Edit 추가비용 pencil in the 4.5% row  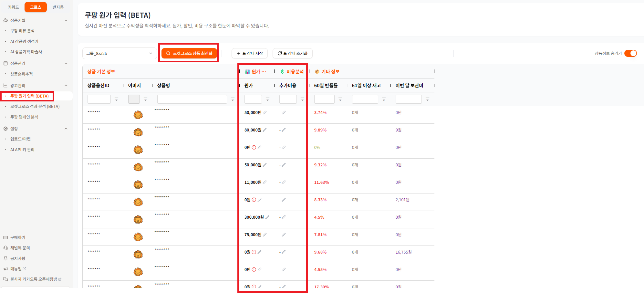click(x=284, y=217)
